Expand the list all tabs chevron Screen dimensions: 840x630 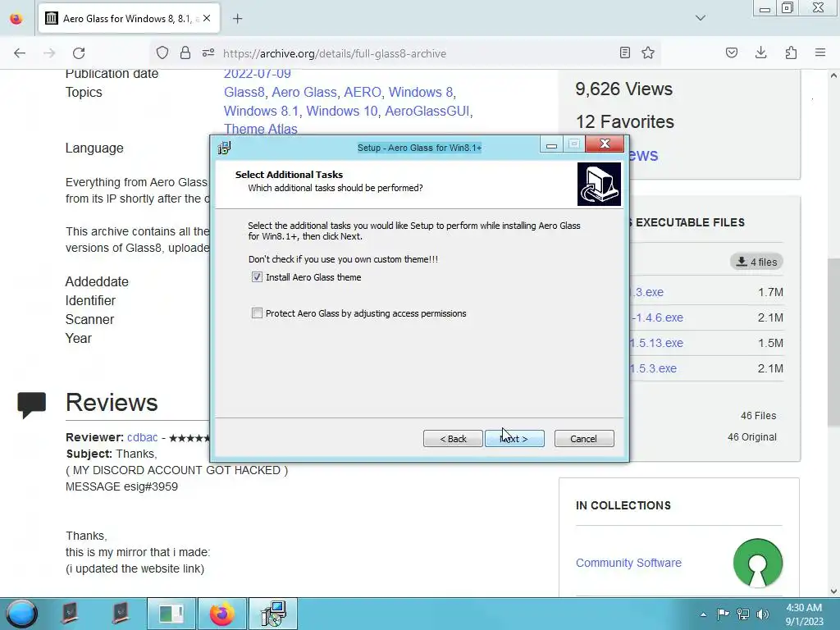click(x=701, y=18)
